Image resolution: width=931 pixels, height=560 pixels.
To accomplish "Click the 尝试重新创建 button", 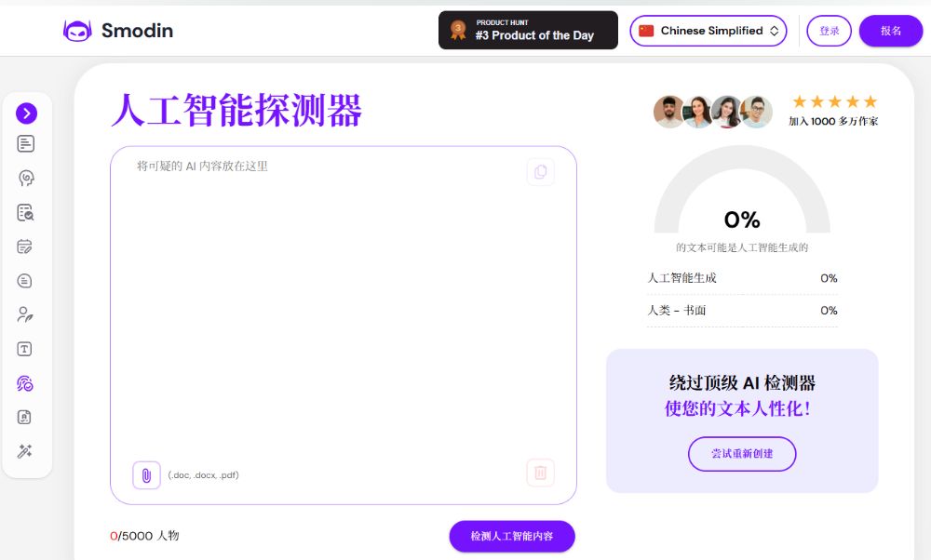I will click(742, 454).
